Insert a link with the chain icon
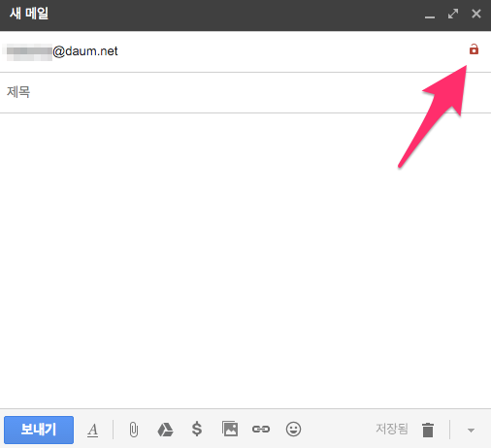The height and width of the screenshot is (448, 491). click(261, 430)
